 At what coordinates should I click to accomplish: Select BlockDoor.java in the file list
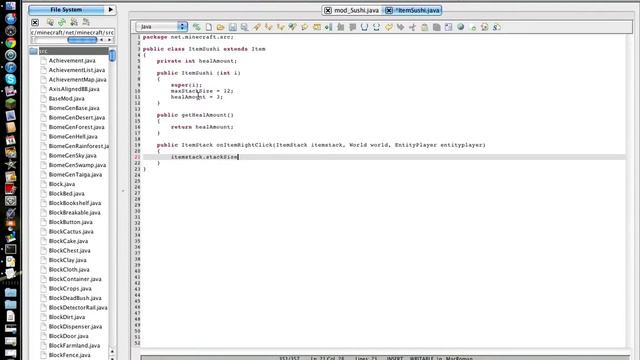point(69,336)
